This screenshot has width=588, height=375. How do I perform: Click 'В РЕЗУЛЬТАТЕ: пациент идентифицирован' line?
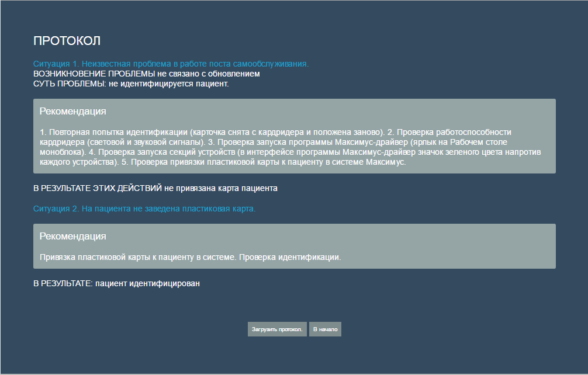[x=117, y=284]
